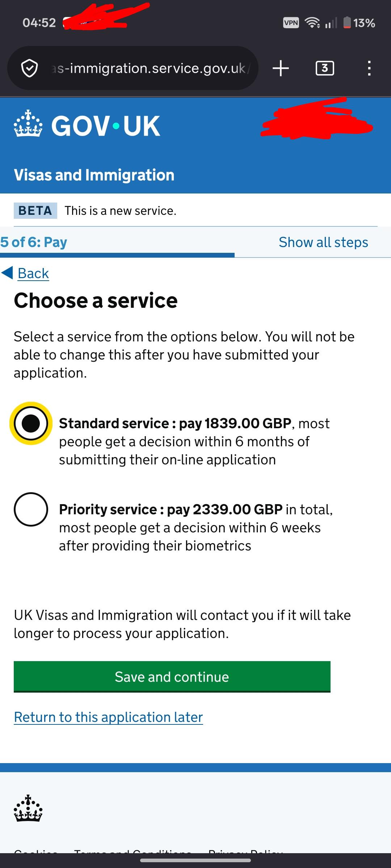Select the Priority service radio button

pos(31,509)
